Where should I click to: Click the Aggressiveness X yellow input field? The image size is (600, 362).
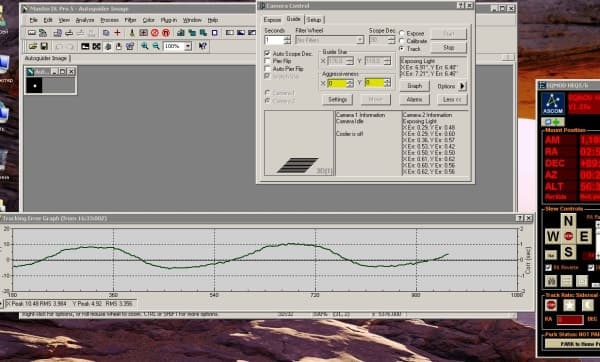click(x=337, y=83)
